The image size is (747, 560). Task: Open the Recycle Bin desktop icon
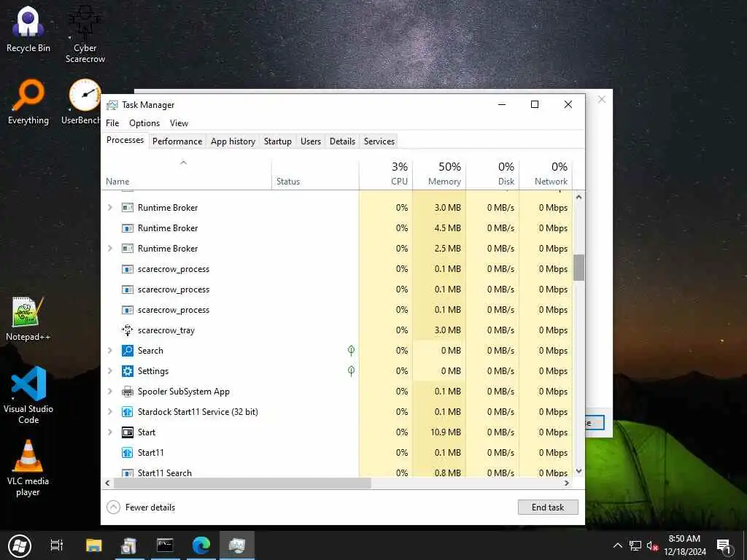click(x=28, y=29)
